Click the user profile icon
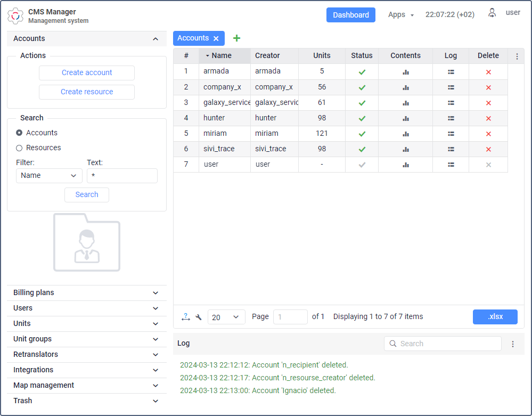The image size is (532, 416). (492, 13)
